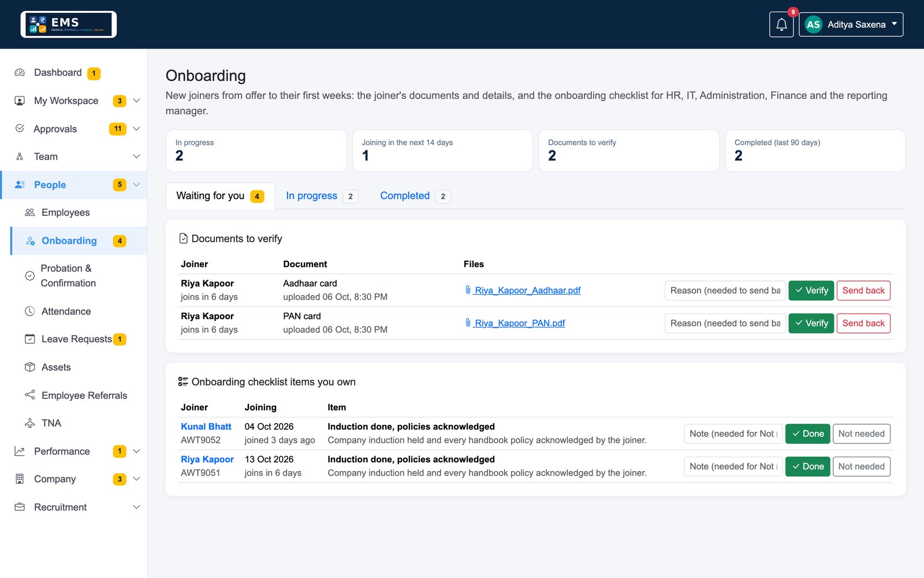Screen dimensions: 924x578
Task: Open Attendance clock icon
Action: (30, 311)
